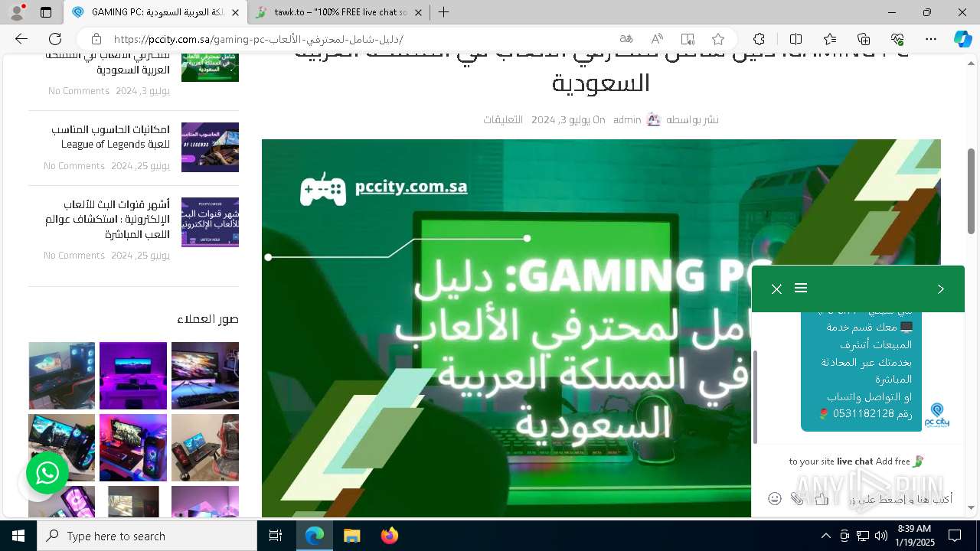This screenshot has height=551, width=980.
Task: Open File Explorer from taskbar
Action: [351, 536]
